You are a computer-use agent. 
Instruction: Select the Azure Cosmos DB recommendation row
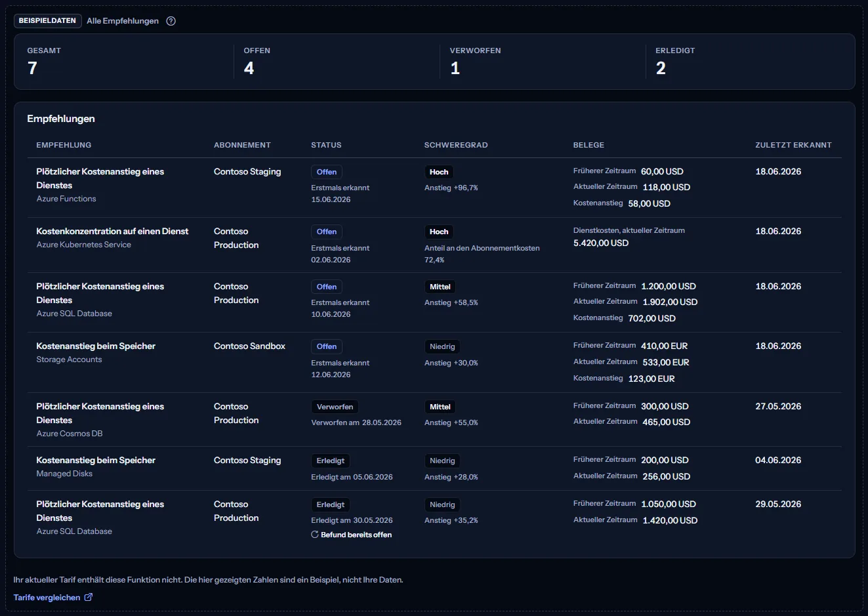point(434,420)
